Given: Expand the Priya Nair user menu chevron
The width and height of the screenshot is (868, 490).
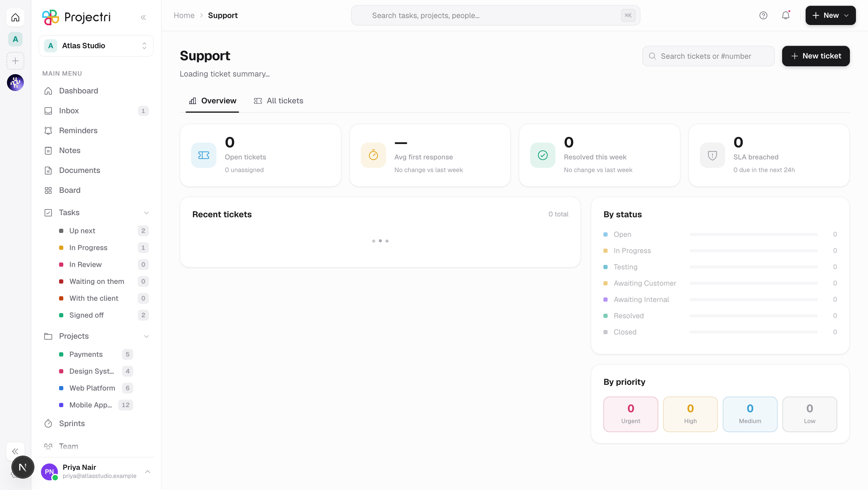Looking at the screenshot, I should click(x=148, y=471).
